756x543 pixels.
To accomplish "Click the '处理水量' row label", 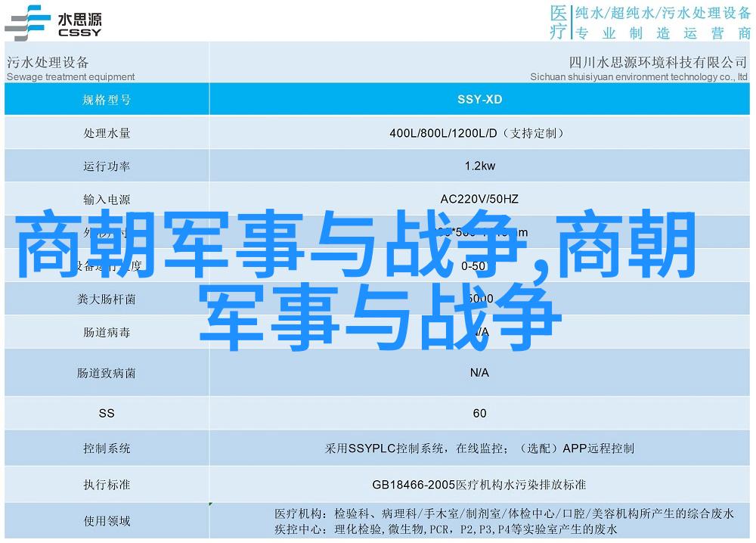I will (107, 133).
